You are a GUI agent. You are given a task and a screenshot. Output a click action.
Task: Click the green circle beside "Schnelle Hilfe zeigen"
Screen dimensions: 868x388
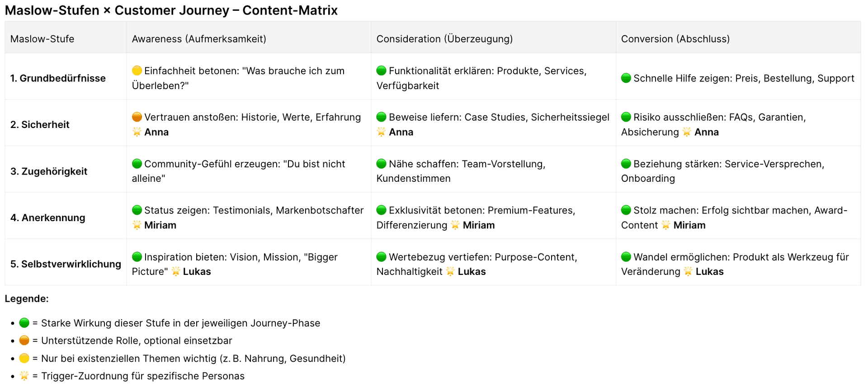coord(626,78)
